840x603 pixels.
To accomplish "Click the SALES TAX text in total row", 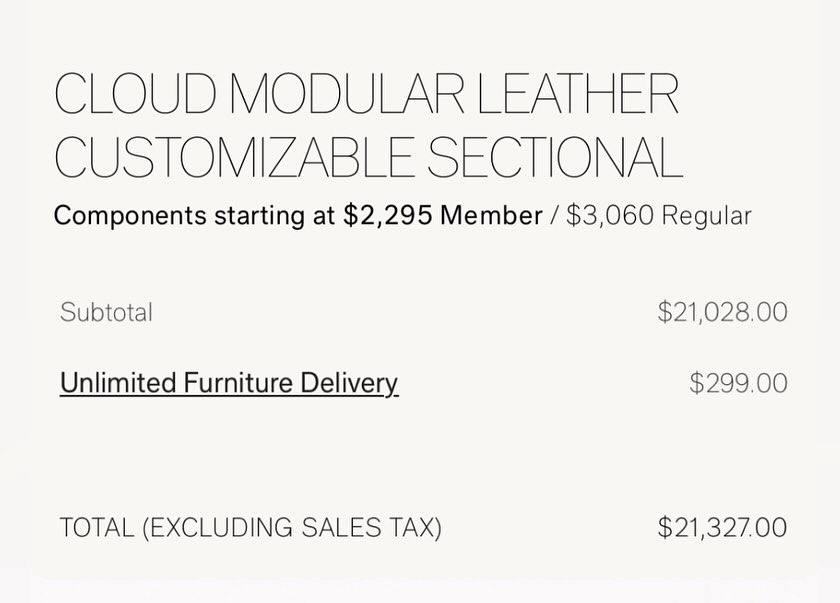I will [368, 527].
